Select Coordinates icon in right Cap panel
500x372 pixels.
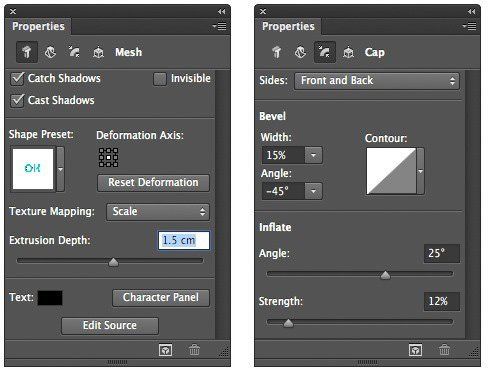coord(348,52)
